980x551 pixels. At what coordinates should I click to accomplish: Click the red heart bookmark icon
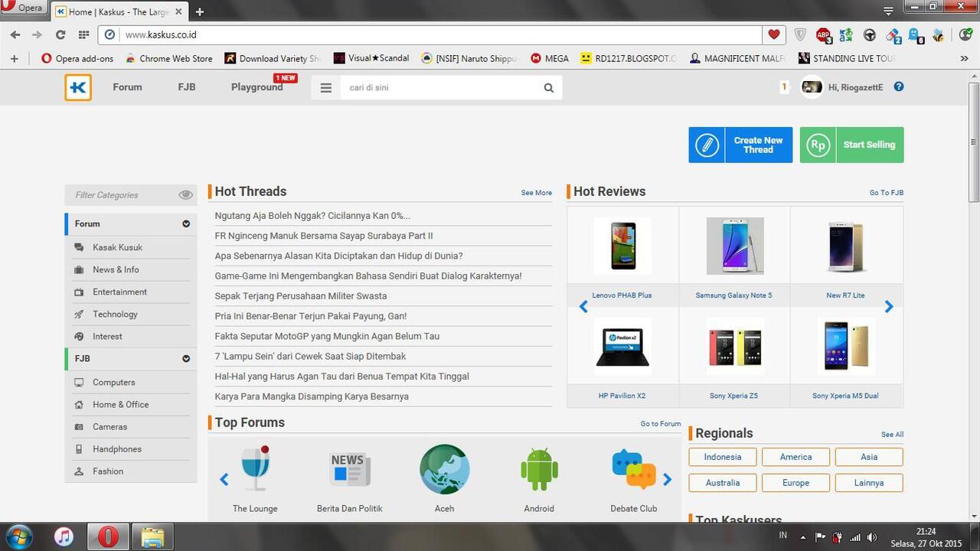[774, 34]
